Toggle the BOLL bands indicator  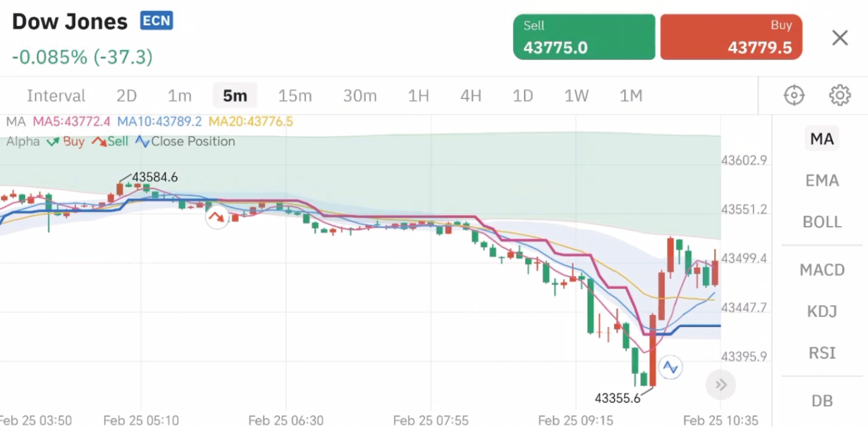(822, 222)
